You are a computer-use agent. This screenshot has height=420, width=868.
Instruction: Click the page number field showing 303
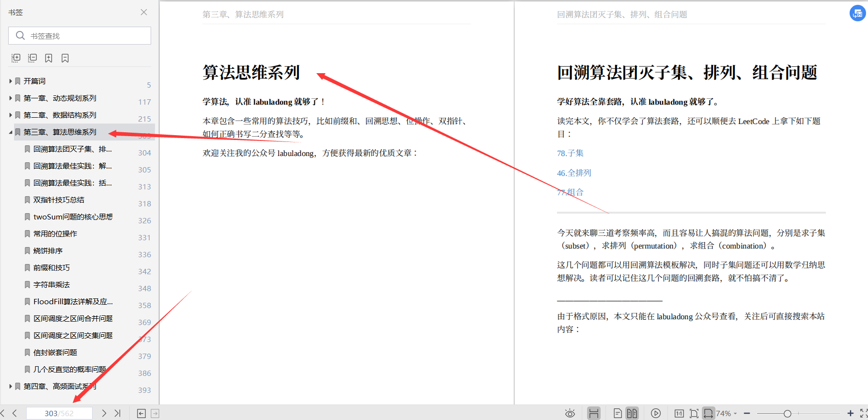[59, 413]
